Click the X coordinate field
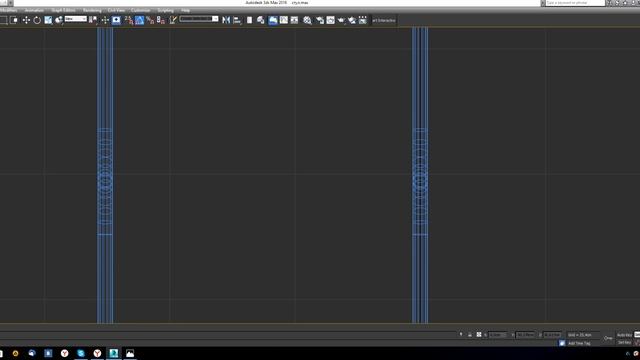The height and width of the screenshot is (360, 640). (497, 335)
